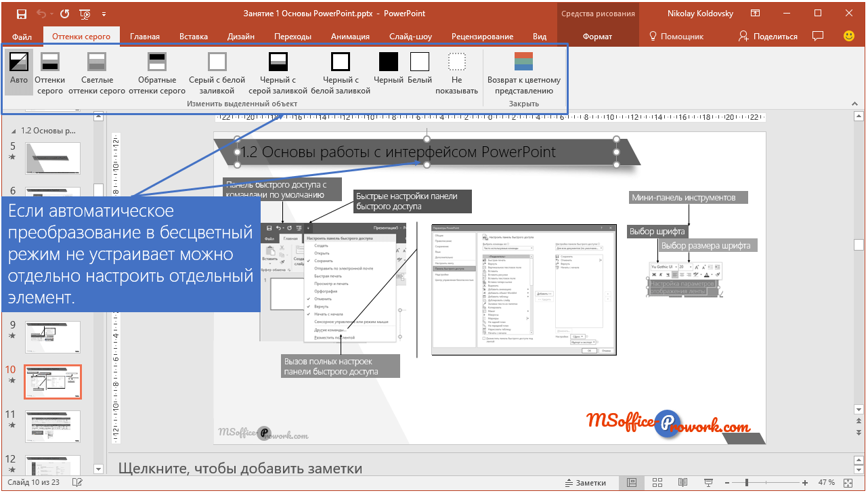This screenshot has width=868, height=493.
Task: Click the smiley feedback icon
Action: point(848,36)
